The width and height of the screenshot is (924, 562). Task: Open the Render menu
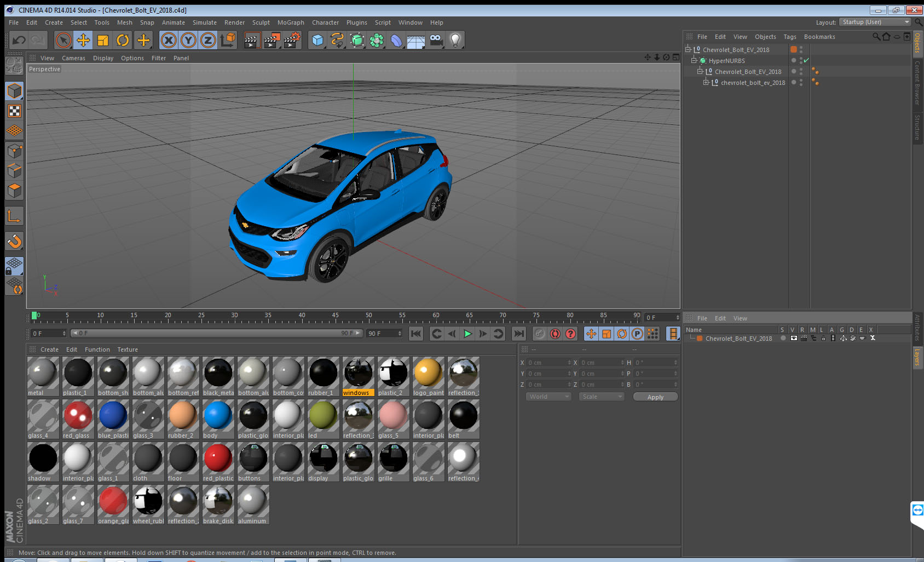(x=234, y=22)
